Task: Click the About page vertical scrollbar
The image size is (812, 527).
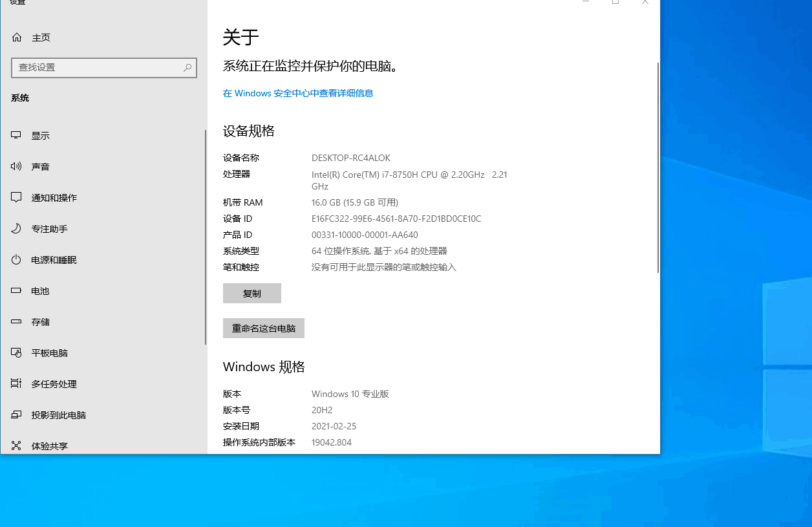Action: click(x=658, y=167)
